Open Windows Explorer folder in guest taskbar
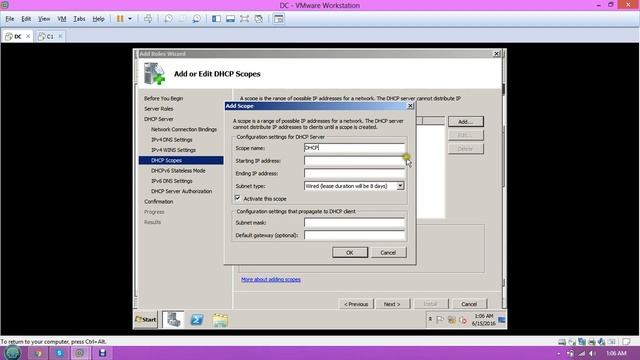 click(220, 320)
